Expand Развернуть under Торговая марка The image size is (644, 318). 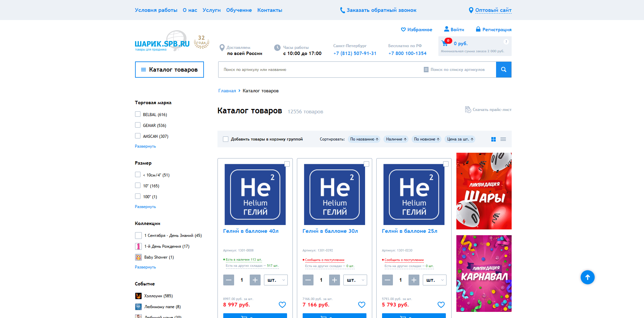[x=145, y=146]
